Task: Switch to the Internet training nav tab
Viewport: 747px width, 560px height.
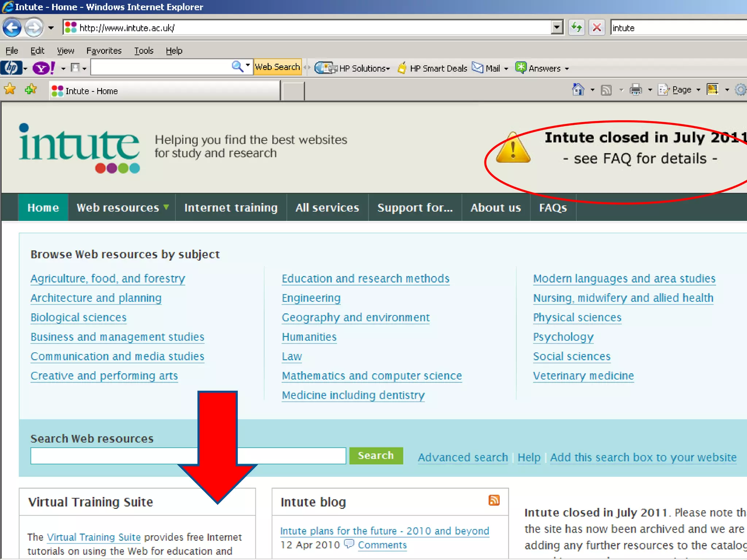Action: (x=231, y=207)
